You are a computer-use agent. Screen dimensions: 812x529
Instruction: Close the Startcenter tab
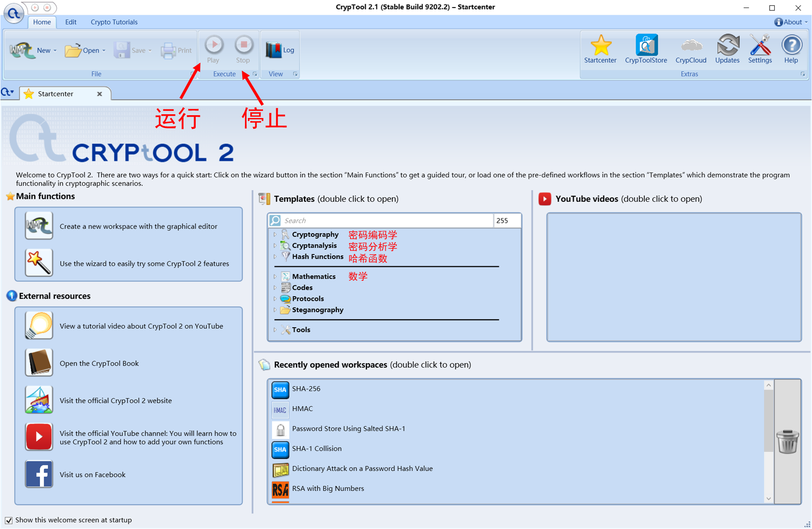point(100,94)
